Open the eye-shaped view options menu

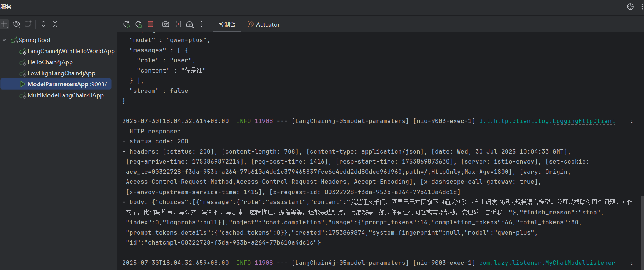[x=16, y=24]
